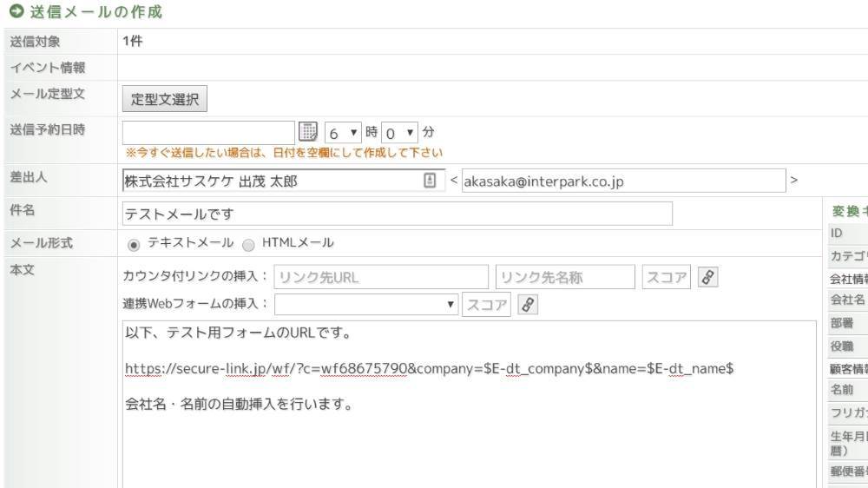Expand the 連携Webフォーム selection dropdown

tap(366, 304)
